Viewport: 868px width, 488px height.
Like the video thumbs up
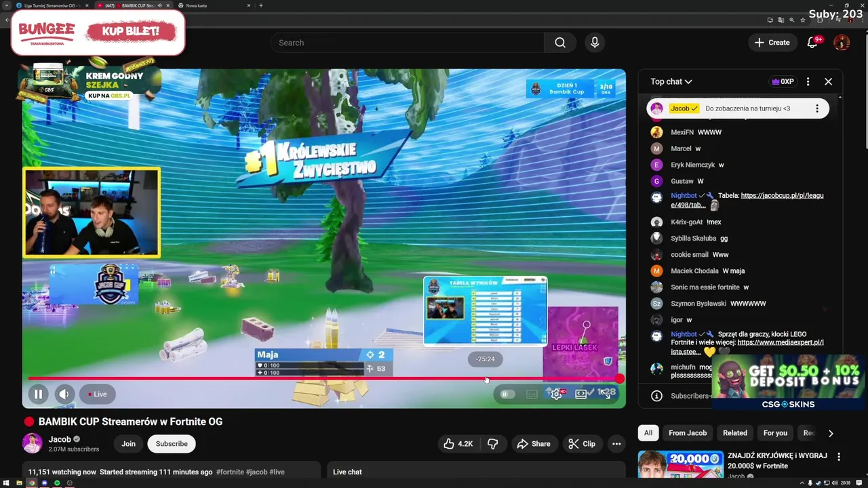pyautogui.click(x=458, y=444)
